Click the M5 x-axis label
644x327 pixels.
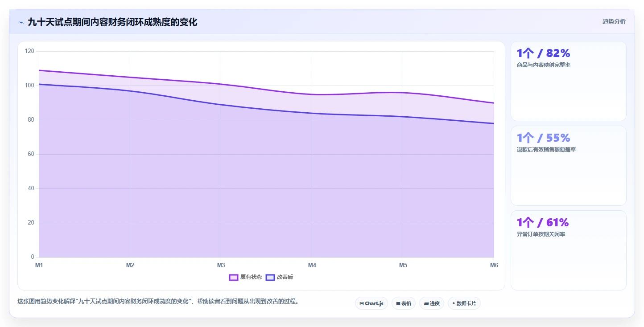point(403,265)
